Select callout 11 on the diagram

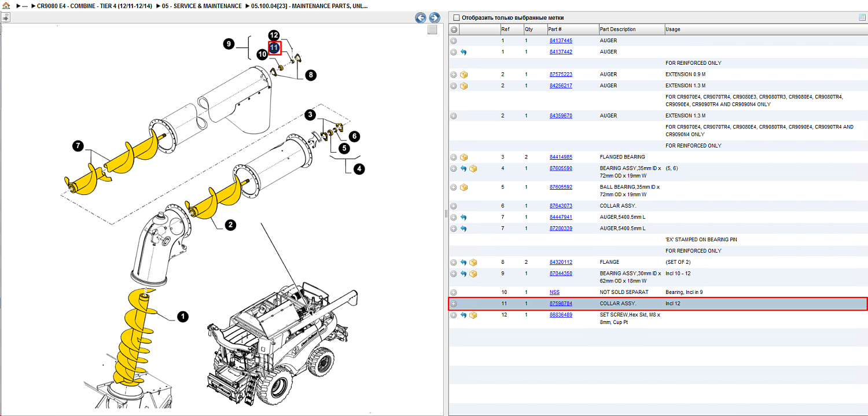coord(274,48)
